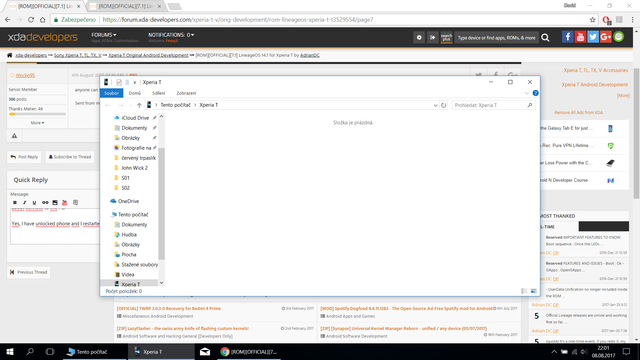
Task: Click the XDA search magnifier icon
Action: click(545, 38)
